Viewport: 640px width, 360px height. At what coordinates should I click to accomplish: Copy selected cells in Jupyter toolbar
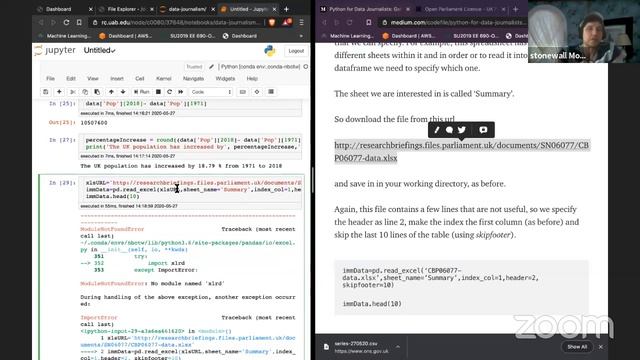[85, 92]
